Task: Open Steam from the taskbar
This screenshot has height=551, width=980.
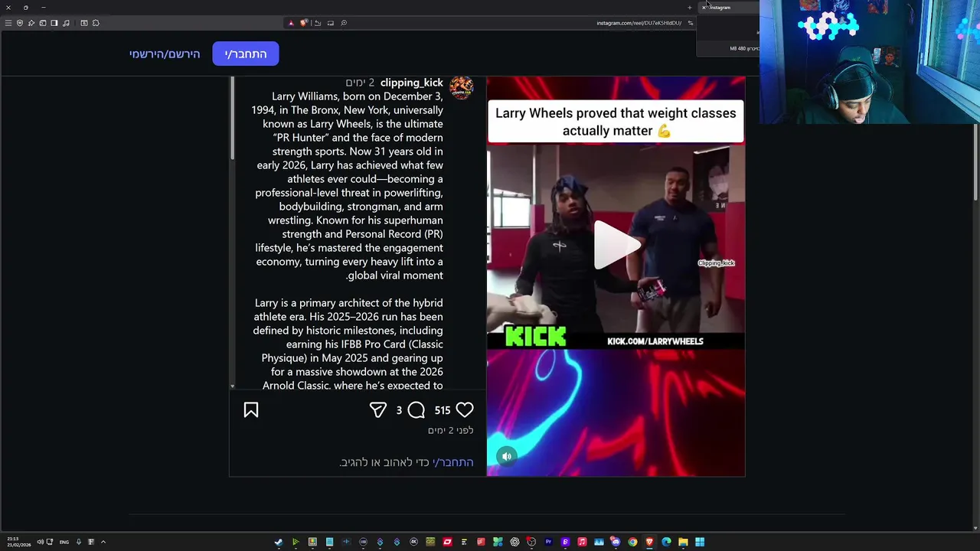Action: (278, 542)
